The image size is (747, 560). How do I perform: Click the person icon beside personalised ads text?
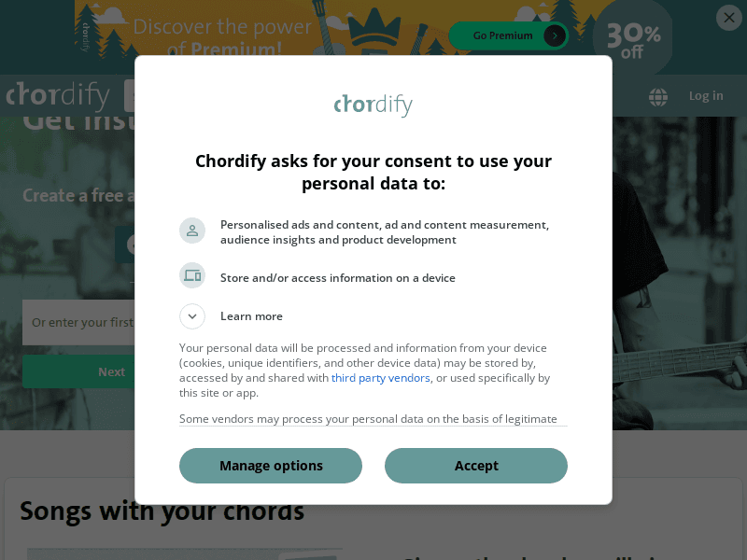coord(192,230)
